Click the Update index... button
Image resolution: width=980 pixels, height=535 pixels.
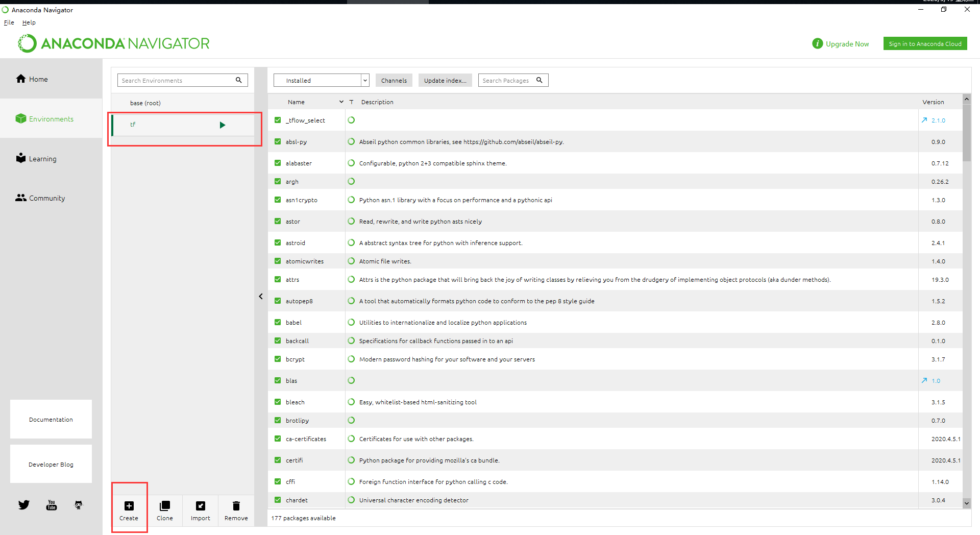click(x=445, y=80)
